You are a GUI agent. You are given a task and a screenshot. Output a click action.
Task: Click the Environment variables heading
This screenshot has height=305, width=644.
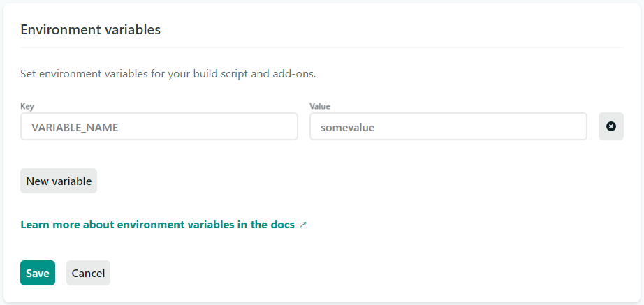(x=91, y=30)
